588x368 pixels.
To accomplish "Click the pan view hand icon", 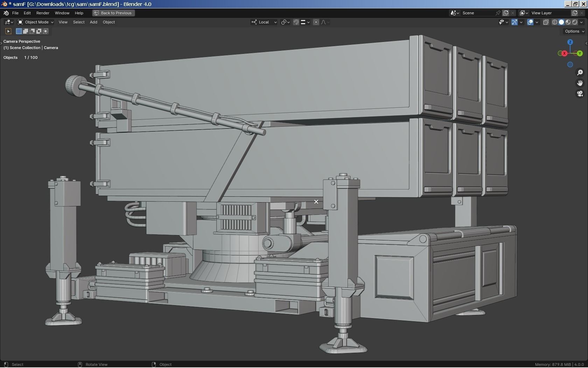I will point(580,83).
